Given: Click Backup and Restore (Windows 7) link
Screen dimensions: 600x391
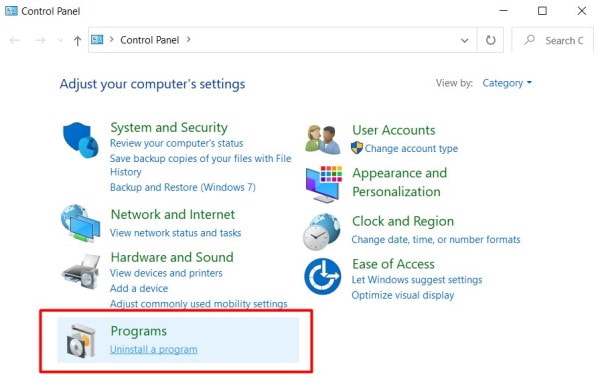Looking at the screenshot, I should (183, 187).
